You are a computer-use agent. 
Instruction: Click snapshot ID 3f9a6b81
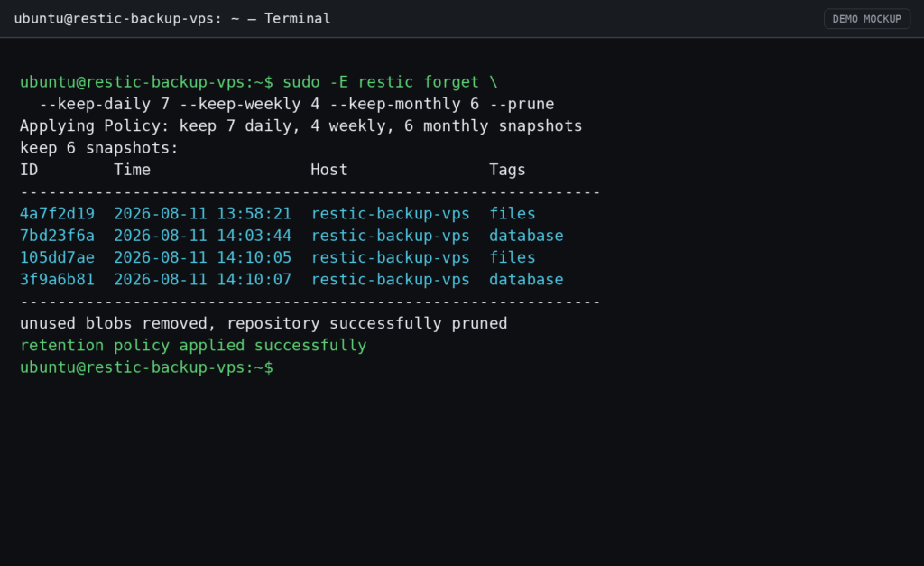[57, 280]
